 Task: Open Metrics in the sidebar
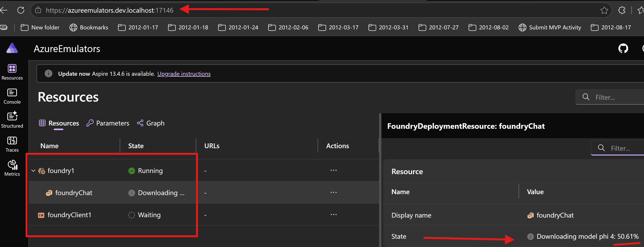point(12,168)
